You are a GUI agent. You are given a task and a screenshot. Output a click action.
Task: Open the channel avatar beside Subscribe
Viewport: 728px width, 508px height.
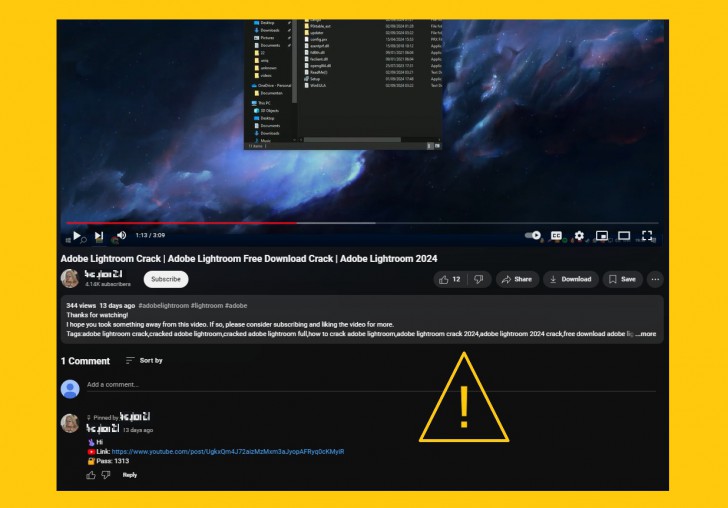point(70,279)
